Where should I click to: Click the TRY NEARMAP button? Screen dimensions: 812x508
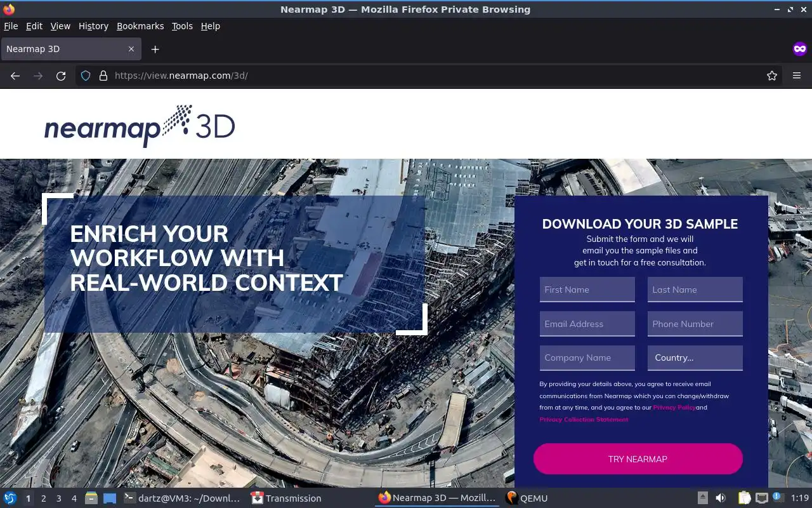click(638, 458)
